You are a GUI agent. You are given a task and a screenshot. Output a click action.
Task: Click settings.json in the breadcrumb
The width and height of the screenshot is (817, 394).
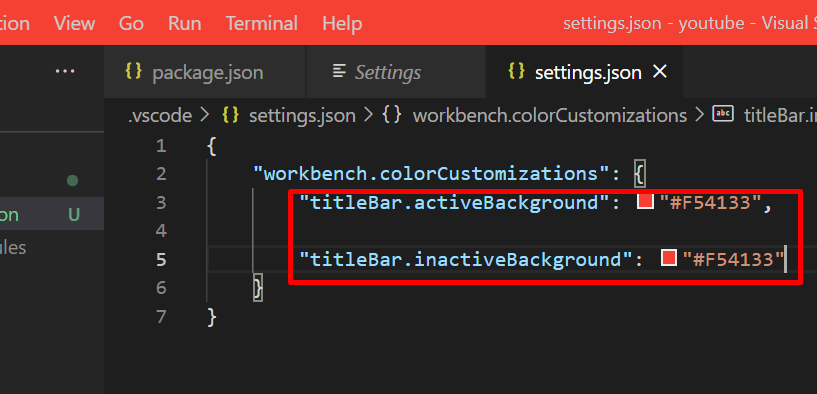[302, 116]
